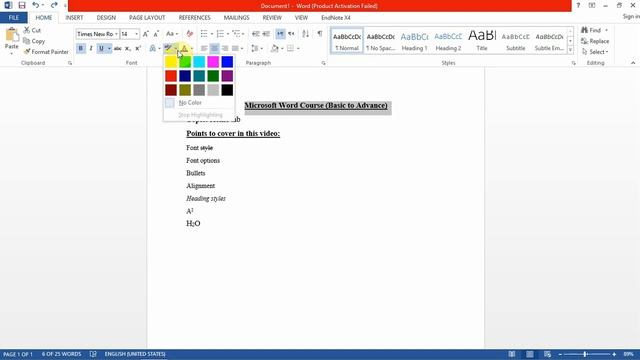The image size is (640, 360).
Task: Open the Change Case dropdown
Action: pyautogui.click(x=172, y=34)
